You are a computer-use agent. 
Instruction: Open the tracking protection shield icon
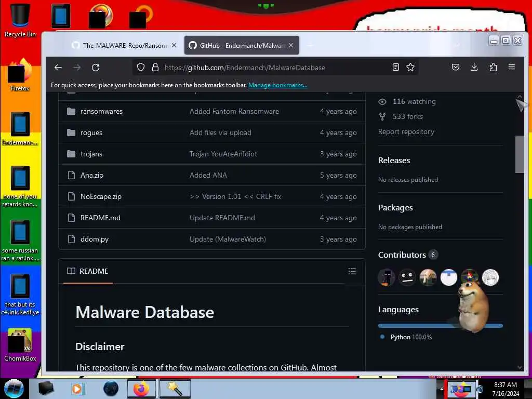(141, 67)
